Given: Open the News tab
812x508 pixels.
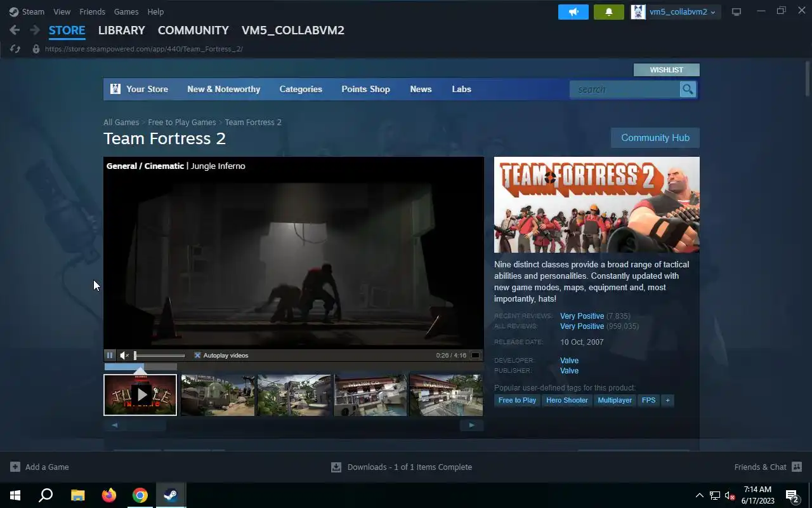Looking at the screenshot, I should 421,90.
